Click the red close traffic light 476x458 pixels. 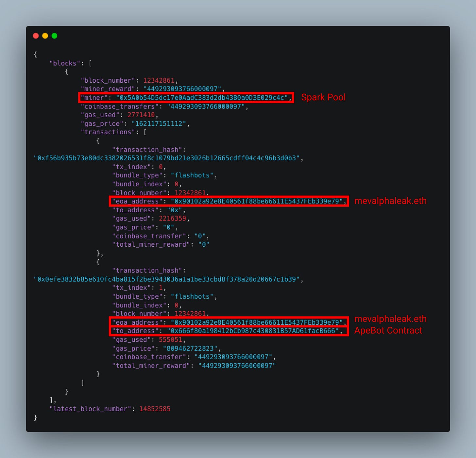pos(36,36)
